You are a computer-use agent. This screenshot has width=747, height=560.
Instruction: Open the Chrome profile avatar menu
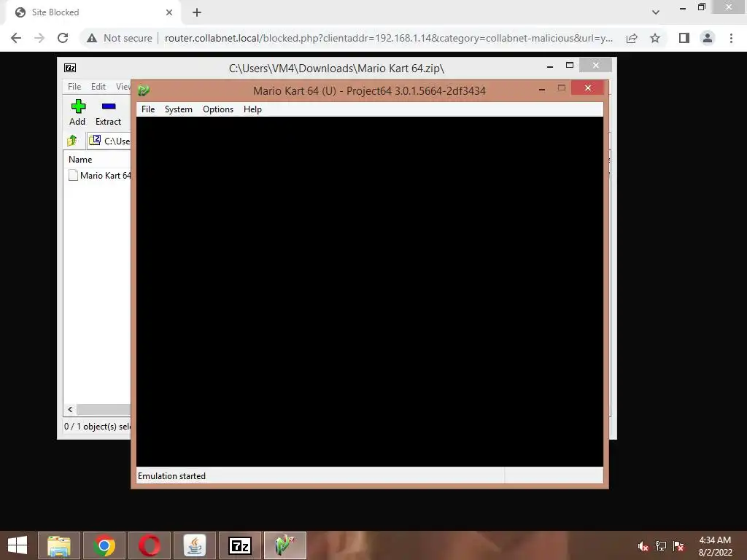pyautogui.click(x=708, y=38)
